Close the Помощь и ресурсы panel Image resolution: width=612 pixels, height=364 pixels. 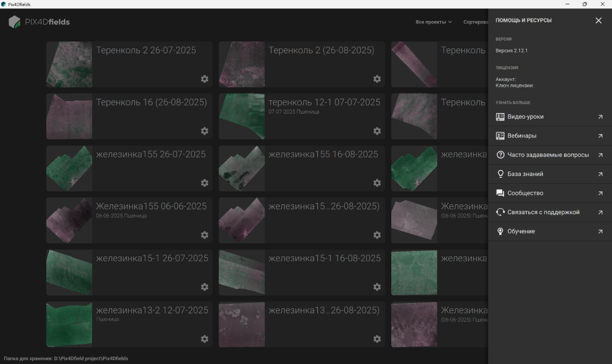click(598, 20)
